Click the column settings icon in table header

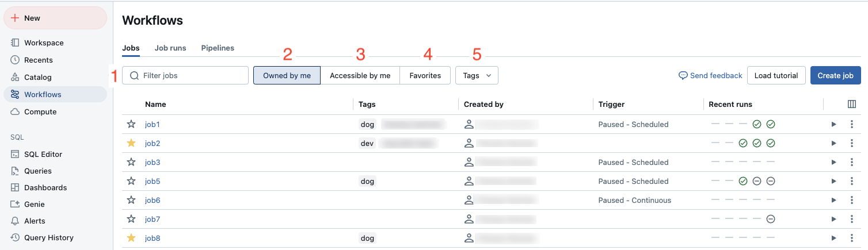[x=852, y=104]
